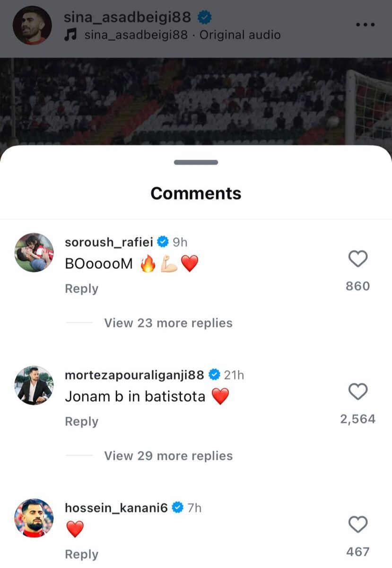
Task: Expand View 29 more replies
Action: click(168, 456)
